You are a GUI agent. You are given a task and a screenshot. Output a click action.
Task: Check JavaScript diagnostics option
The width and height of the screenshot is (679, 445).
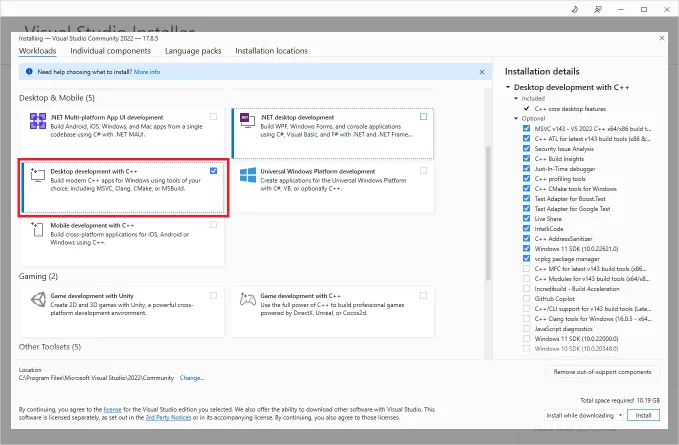pos(526,329)
